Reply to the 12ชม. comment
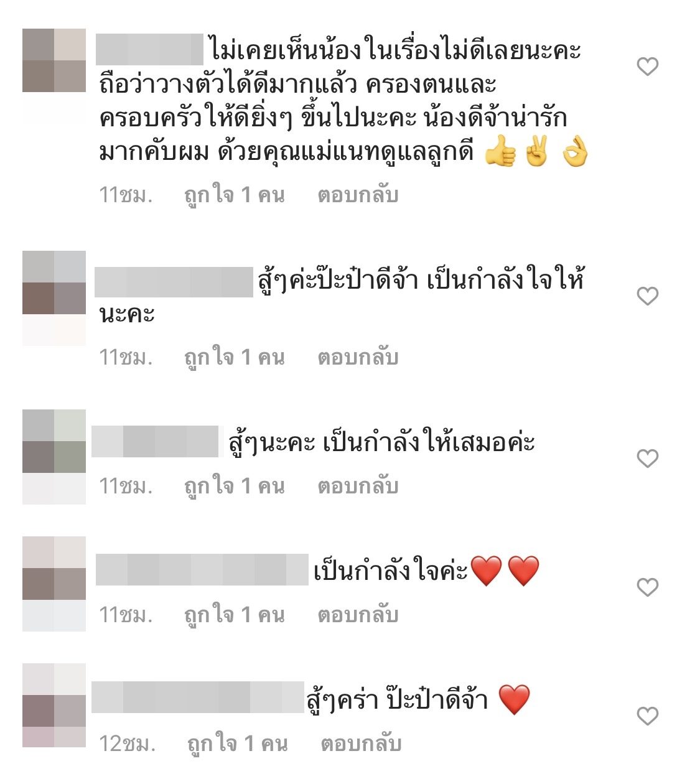700x784 pixels. point(361,744)
